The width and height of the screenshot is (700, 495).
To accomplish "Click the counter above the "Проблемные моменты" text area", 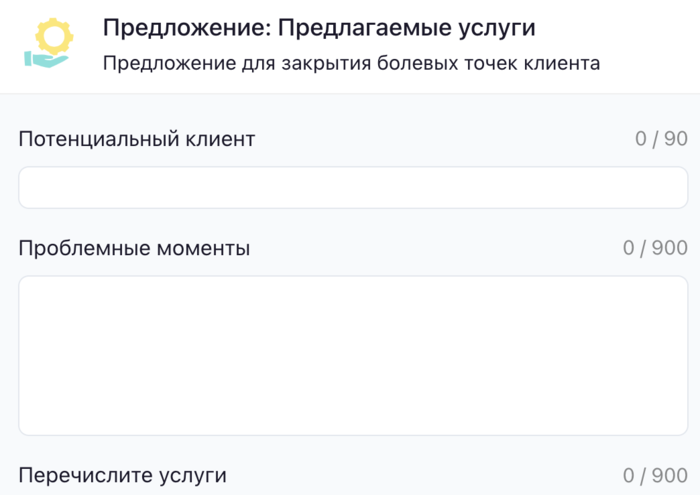I will [x=655, y=247].
